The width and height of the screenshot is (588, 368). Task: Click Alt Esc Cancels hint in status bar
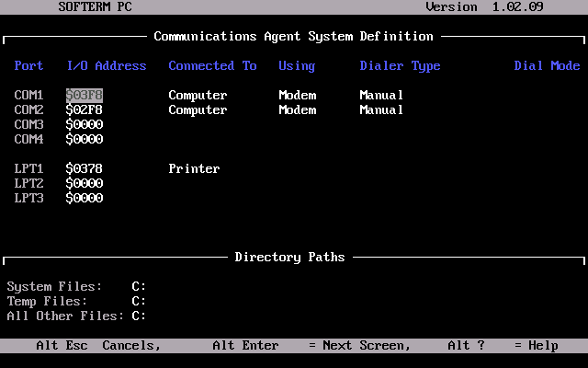click(98, 346)
